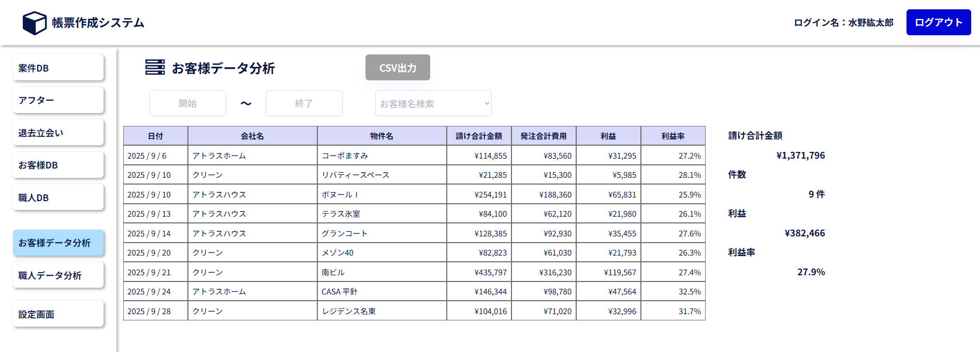Click the database icon beside お客様データ分析 heading
The width and height of the screenshot is (980, 352).
pyautogui.click(x=155, y=67)
